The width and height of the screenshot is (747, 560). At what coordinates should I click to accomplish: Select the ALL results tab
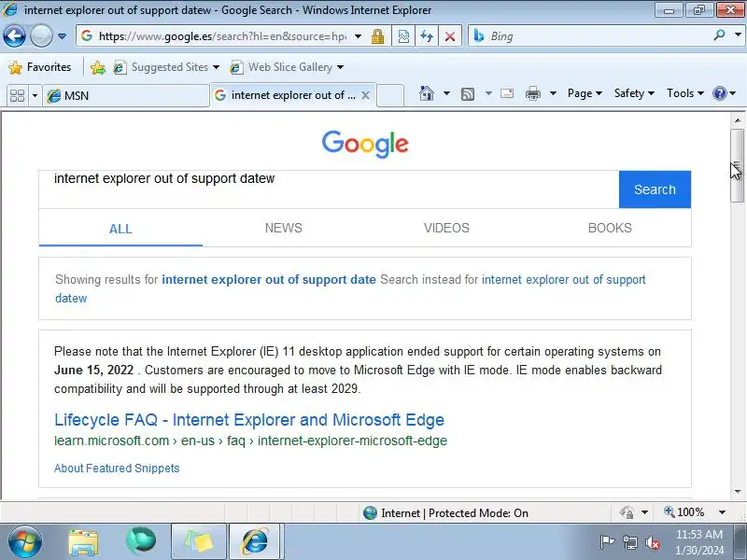120,229
